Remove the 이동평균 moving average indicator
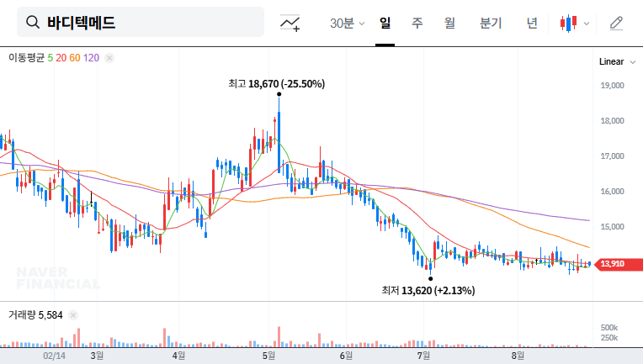This screenshot has height=364, width=643. 109,58
